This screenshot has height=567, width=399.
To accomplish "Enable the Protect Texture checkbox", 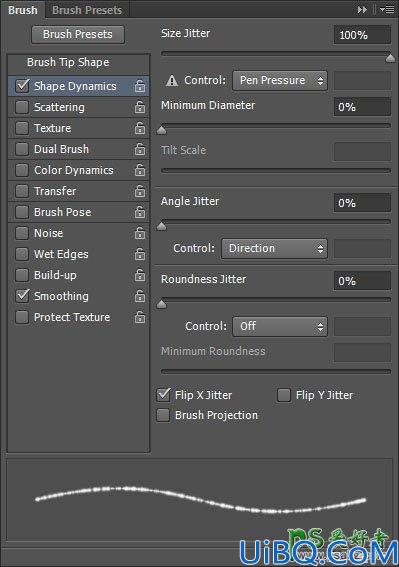I will click(22, 317).
